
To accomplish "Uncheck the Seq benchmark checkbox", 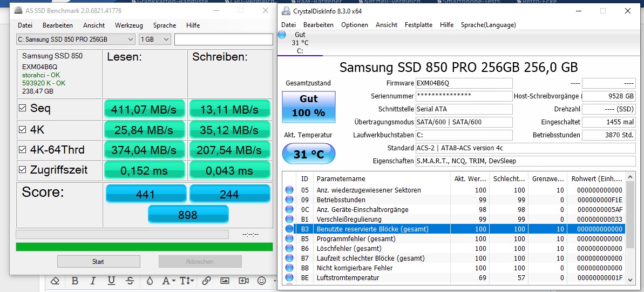I will (x=23, y=109).
